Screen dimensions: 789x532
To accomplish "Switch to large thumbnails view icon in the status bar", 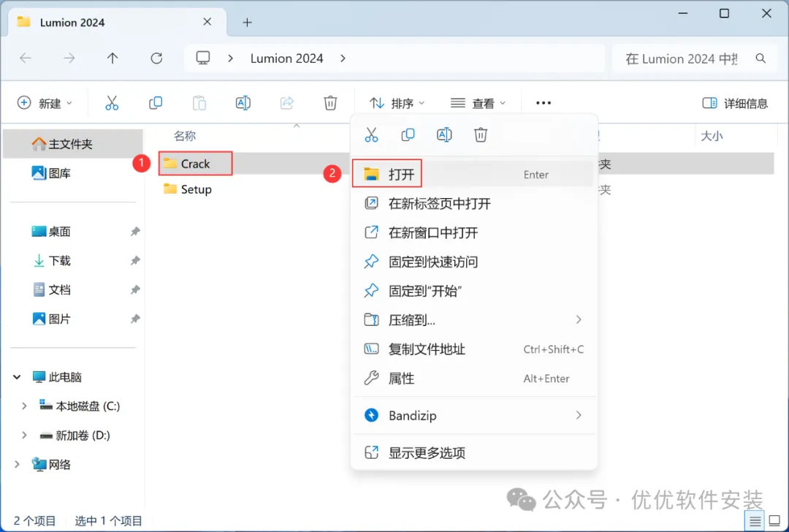I will (775, 521).
